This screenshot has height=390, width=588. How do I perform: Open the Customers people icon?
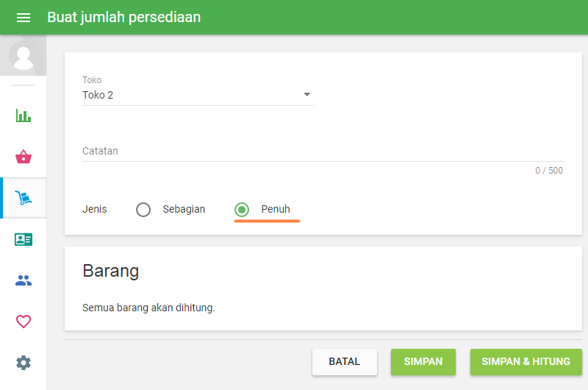click(24, 280)
